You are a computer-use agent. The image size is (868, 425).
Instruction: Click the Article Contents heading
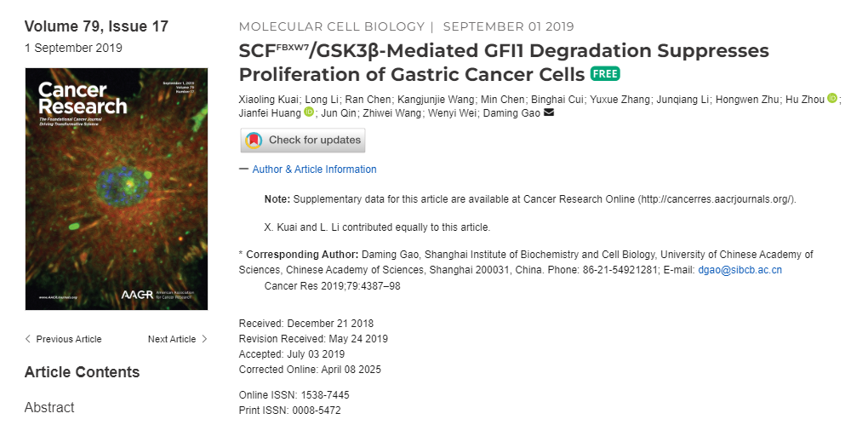[82, 372]
